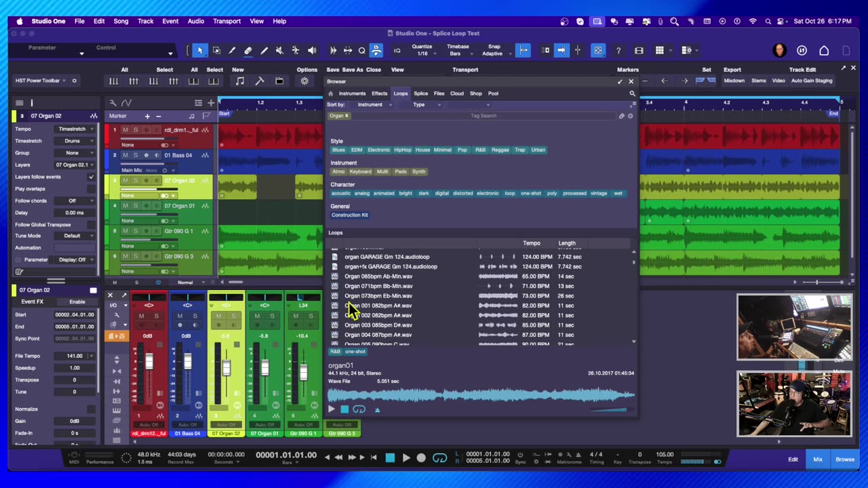868x488 pixels.
Task: Toggle the Normalize checkbox
Action: tap(91, 409)
